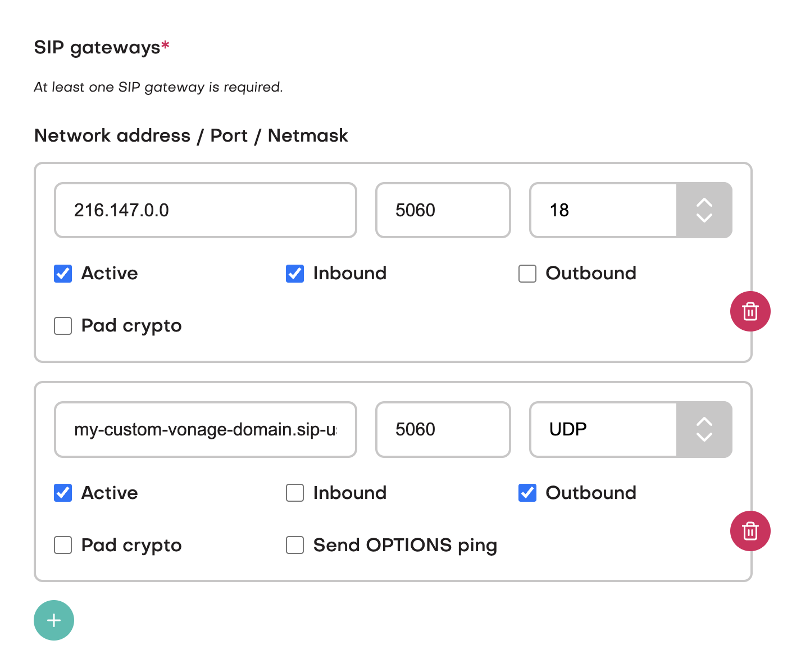The width and height of the screenshot is (801, 672).
Task: Enable Pad crypto for the 216.147.0.0 gateway
Action: pyautogui.click(x=63, y=326)
